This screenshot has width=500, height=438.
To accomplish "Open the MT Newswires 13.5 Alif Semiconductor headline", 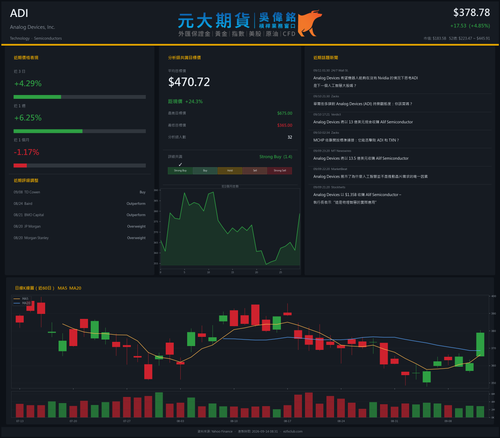I will click(361, 158).
